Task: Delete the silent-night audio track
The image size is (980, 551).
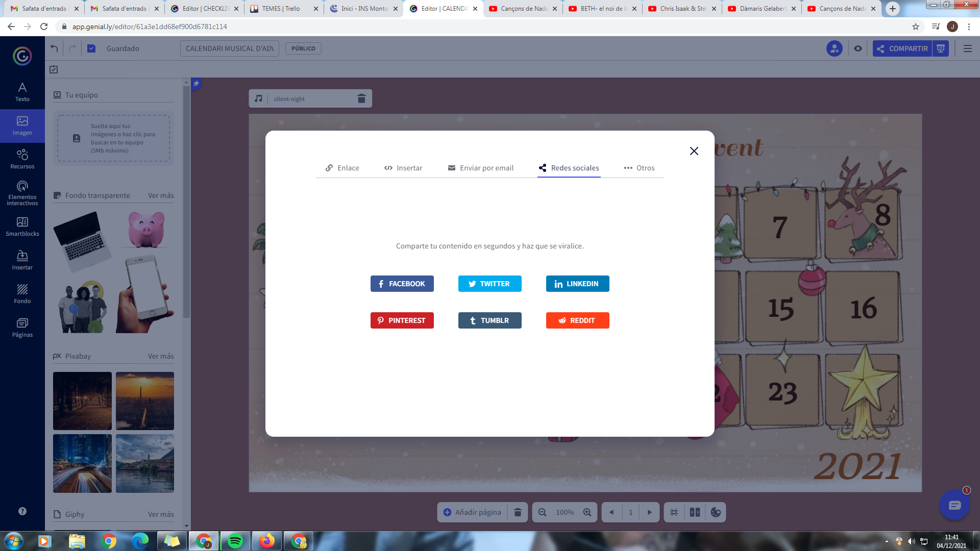Action: click(361, 98)
